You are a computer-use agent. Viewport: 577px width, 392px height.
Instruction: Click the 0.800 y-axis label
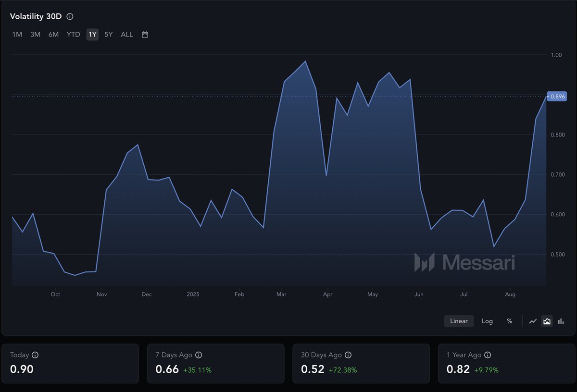557,135
